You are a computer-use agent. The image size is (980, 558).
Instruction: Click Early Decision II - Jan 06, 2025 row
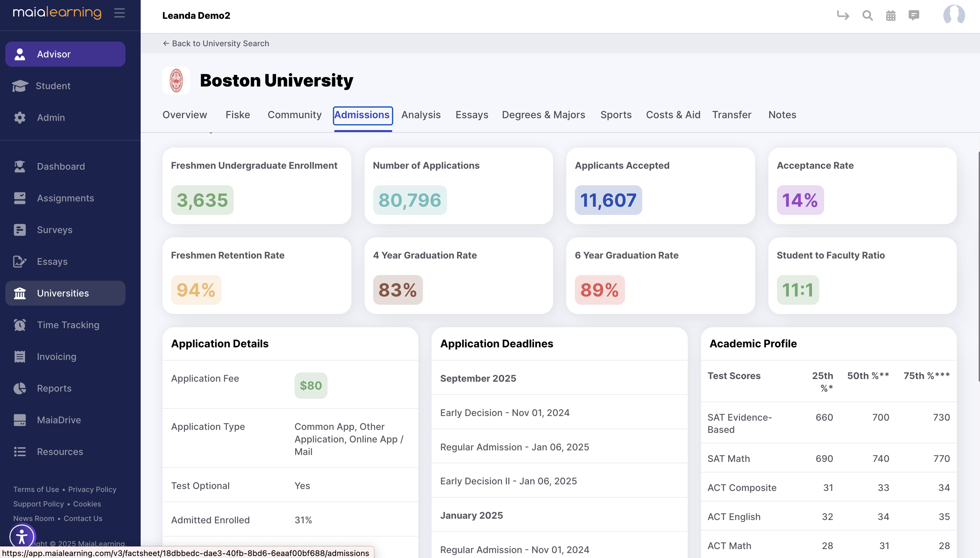(x=559, y=481)
